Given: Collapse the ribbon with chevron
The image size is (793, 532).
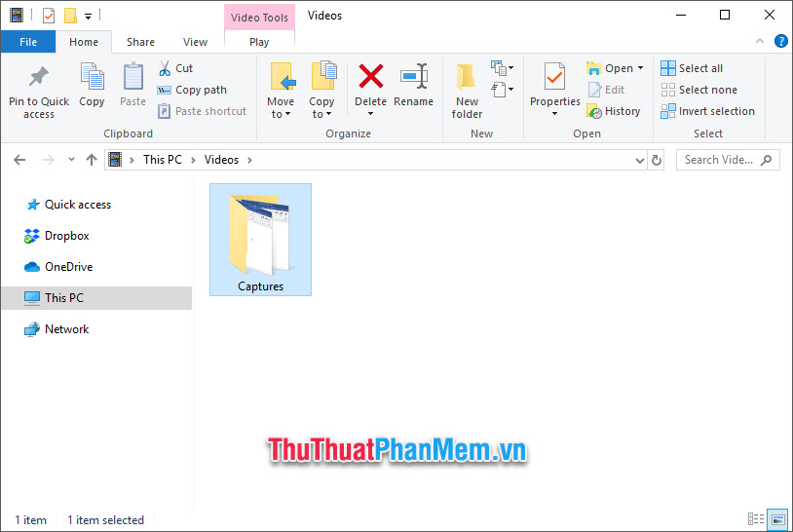Looking at the screenshot, I should [x=760, y=42].
